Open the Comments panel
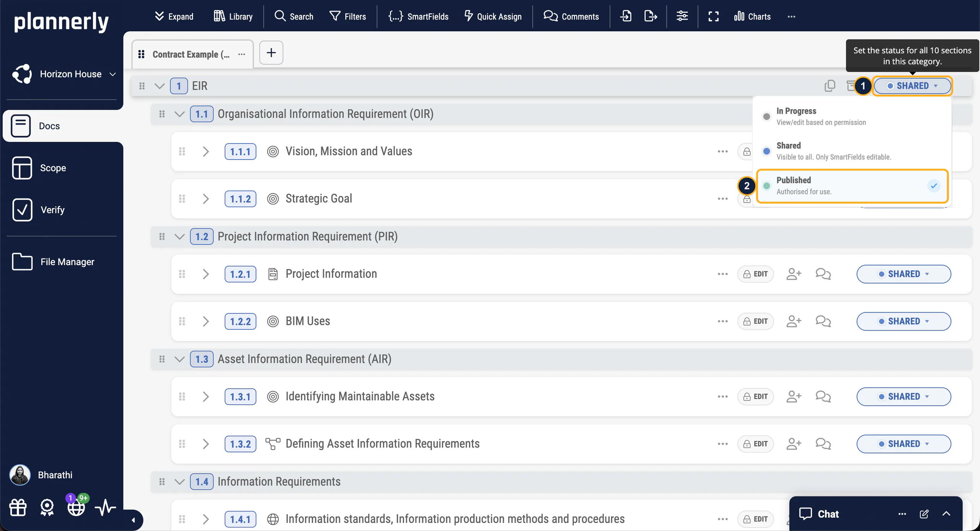The image size is (980, 531). click(571, 16)
